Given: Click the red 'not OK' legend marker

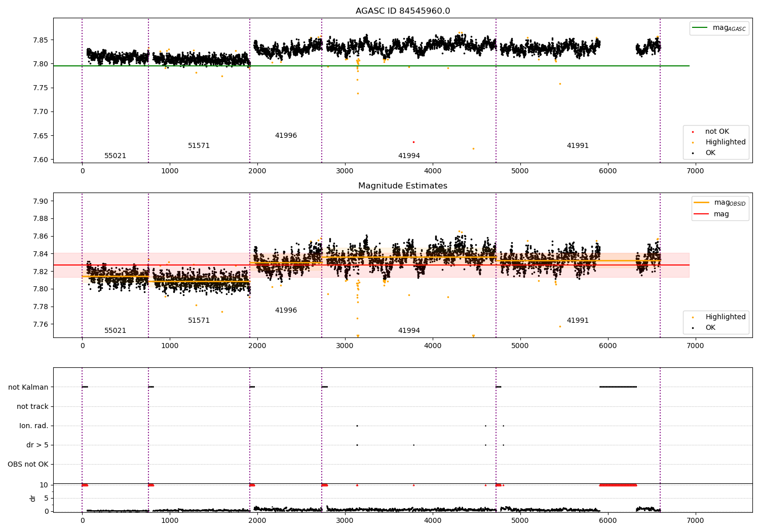Looking at the screenshot, I should (x=693, y=132).
